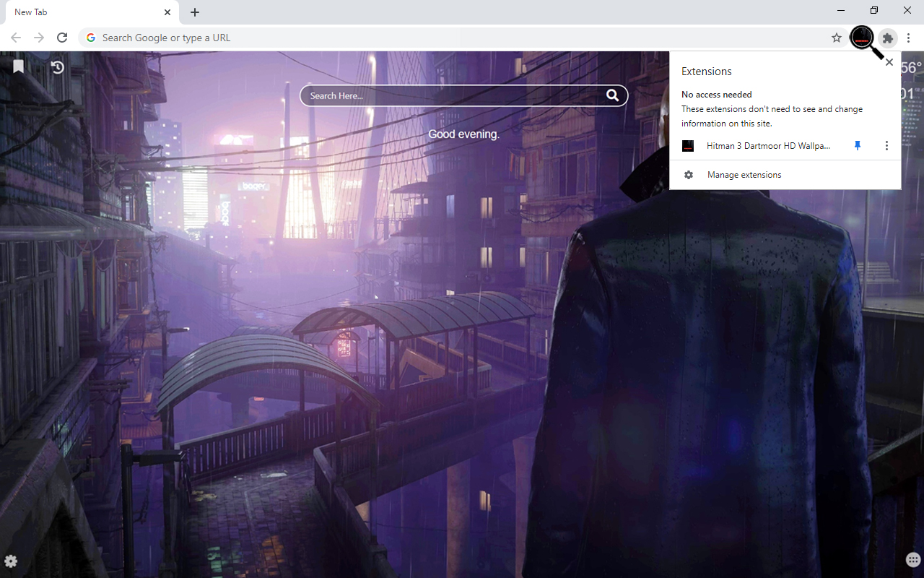This screenshot has height=578, width=924.
Task: Open Manage extensions
Action: pos(785,175)
